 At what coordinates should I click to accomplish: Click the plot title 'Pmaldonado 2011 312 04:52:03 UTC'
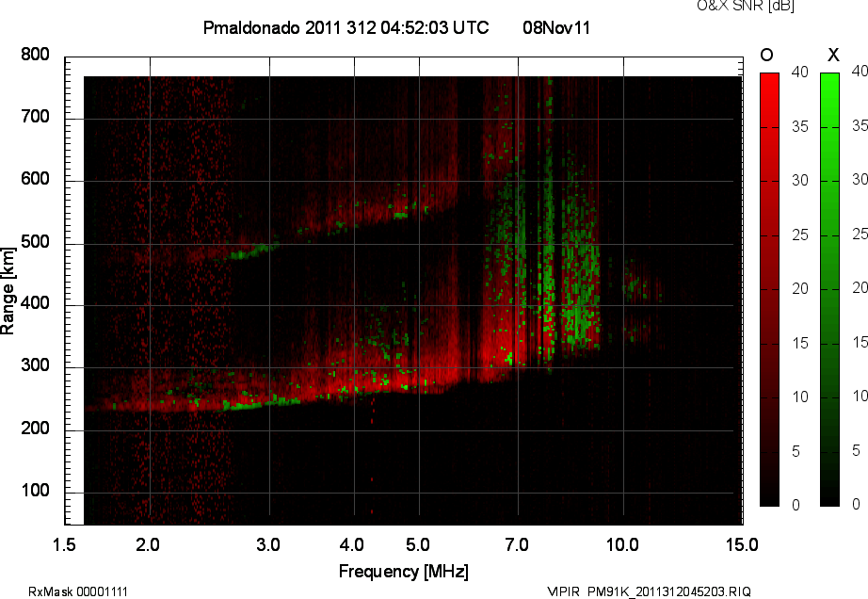point(346,27)
